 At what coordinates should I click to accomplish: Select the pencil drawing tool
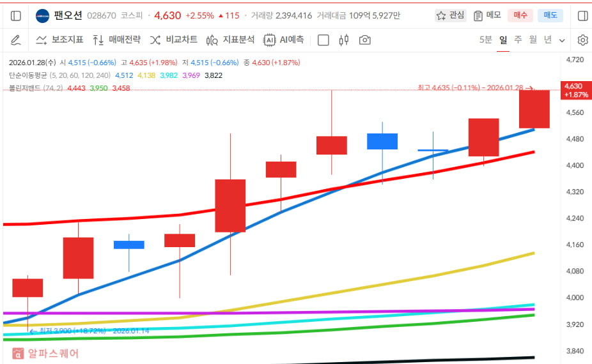coord(16,40)
